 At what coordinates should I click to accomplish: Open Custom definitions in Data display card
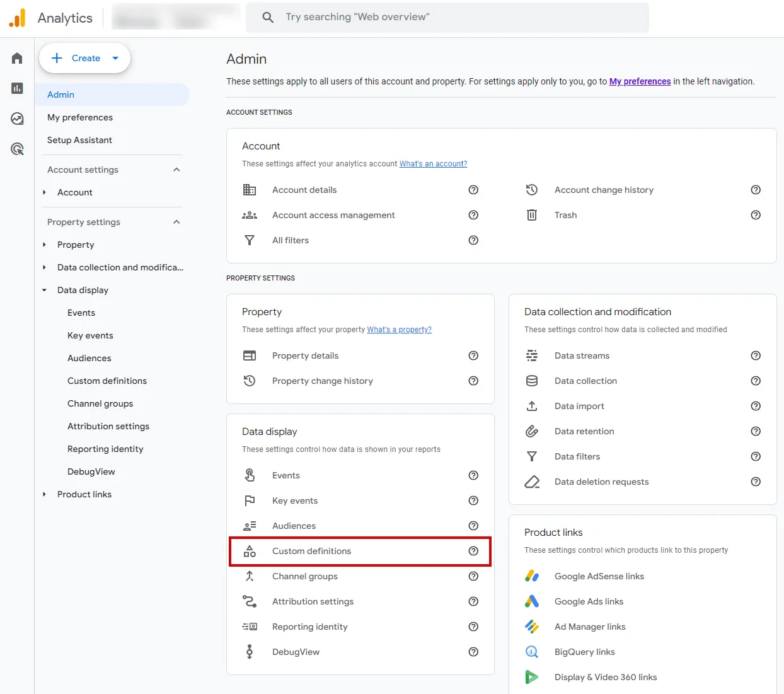(x=360, y=551)
